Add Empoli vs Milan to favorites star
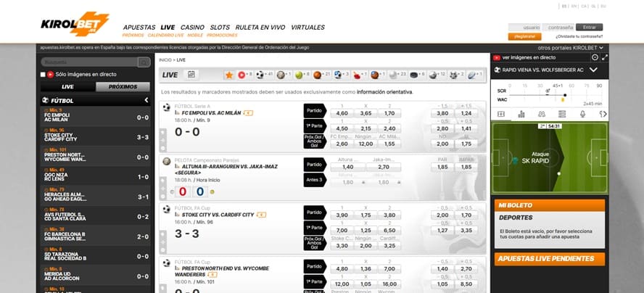 [x=163, y=132]
